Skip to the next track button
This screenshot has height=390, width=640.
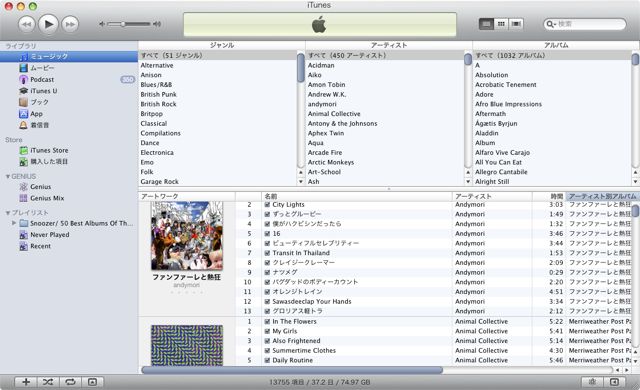coord(70,24)
